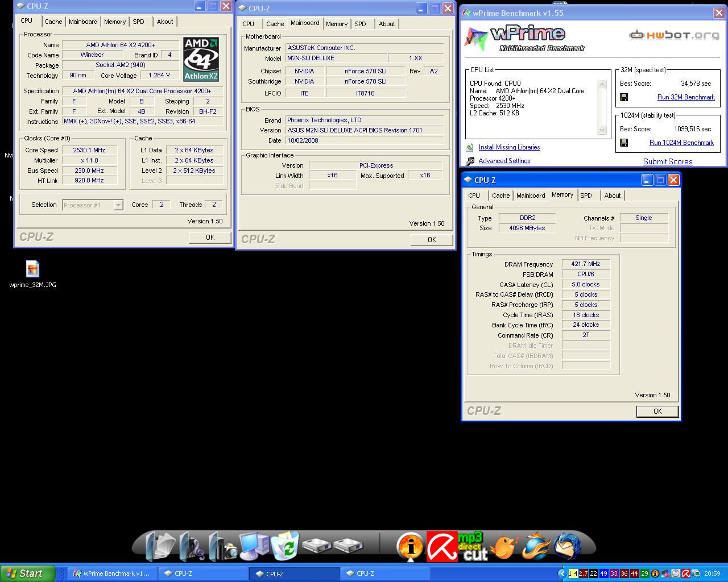Click the AMD Athlon 64 X2 logo
The width and height of the screenshot is (728, 582).
pos(201,60)
